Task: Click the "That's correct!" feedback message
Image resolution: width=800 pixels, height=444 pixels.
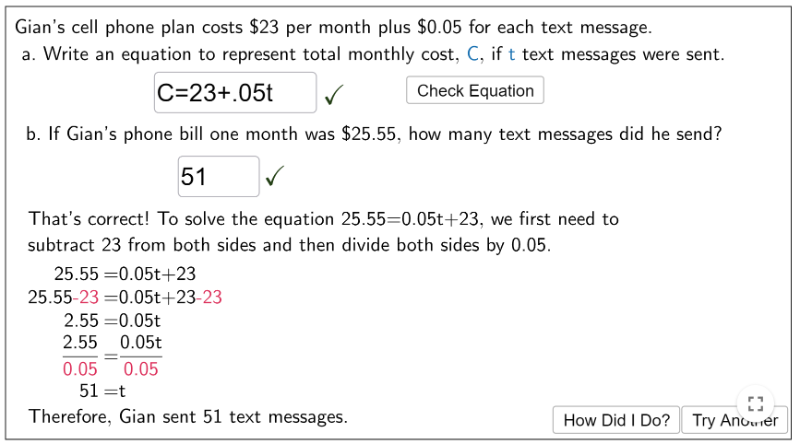Action: coord(89,219)
